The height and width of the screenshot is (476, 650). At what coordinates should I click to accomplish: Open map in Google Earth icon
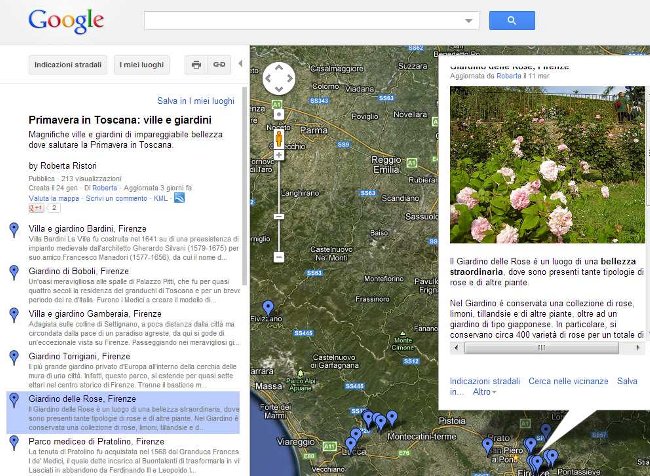coord(179,198)
